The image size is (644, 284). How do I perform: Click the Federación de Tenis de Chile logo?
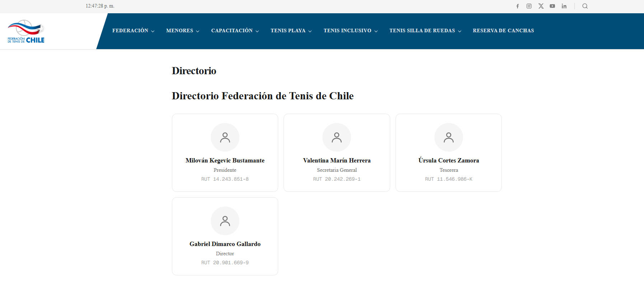point(26,32)
